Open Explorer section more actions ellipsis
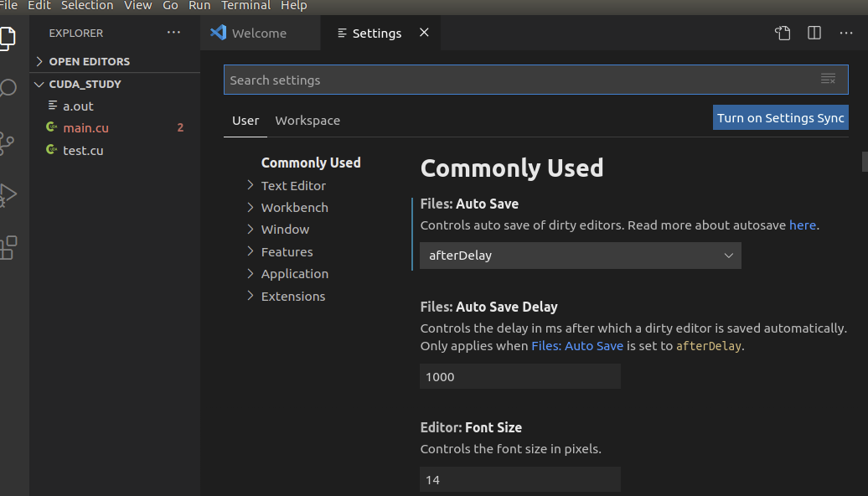868x496 pixels. point(173,32)
